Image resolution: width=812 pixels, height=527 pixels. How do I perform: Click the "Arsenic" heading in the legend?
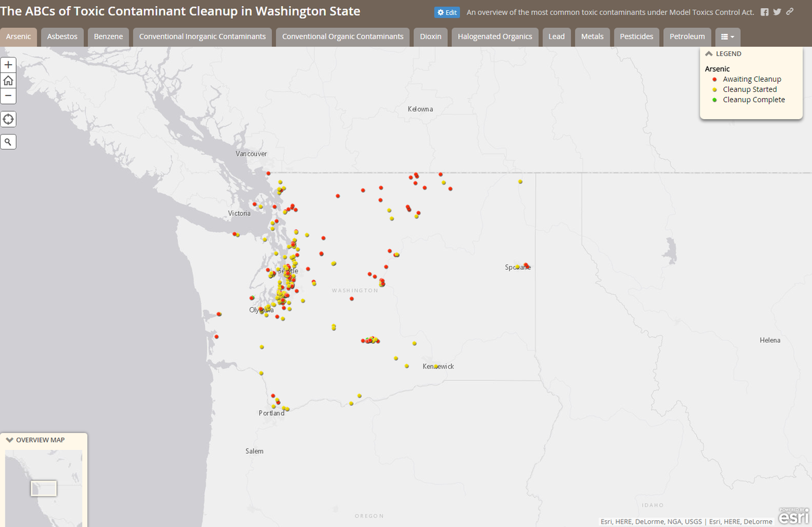point(717,69)
